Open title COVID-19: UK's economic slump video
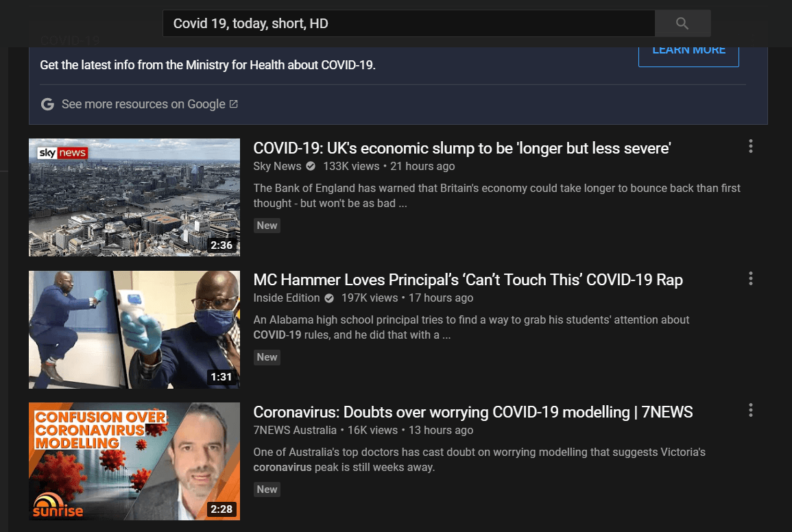 (462, 148)
